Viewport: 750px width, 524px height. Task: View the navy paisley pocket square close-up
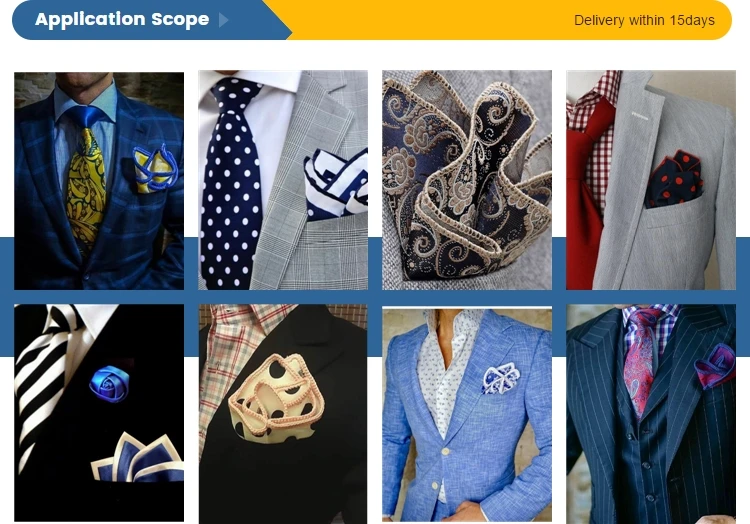[467, 180]
